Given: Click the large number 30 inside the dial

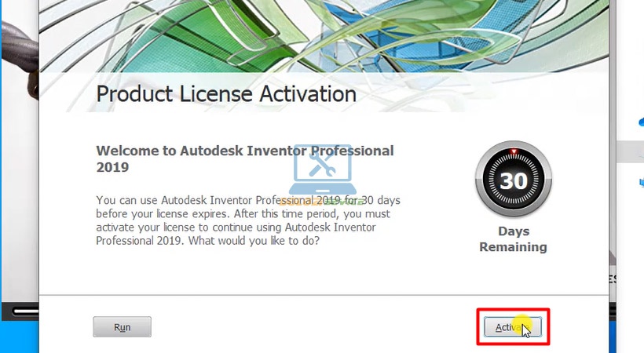Looking at the screenshot, I should click(514, 180).
